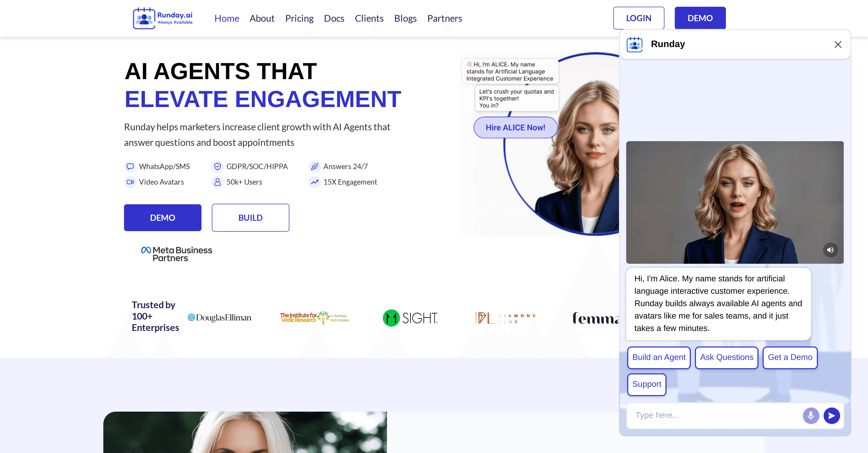Click the hero BUILD button
This screenshot has width=868, height=453.
[250, 217]
